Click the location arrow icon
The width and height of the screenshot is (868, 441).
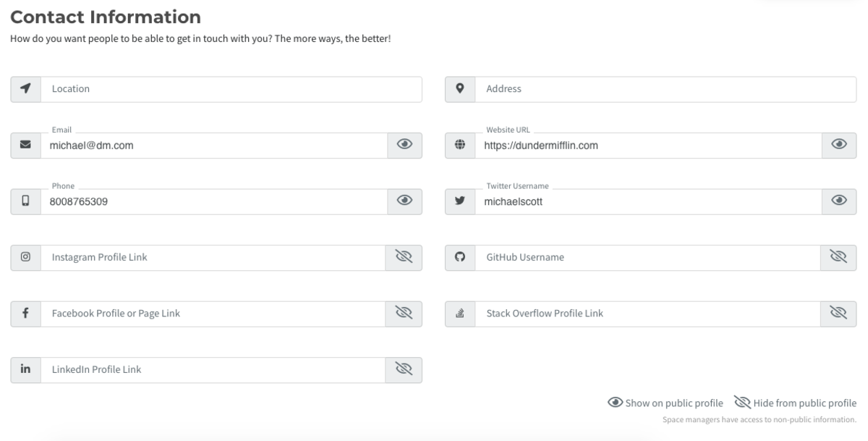25,89
